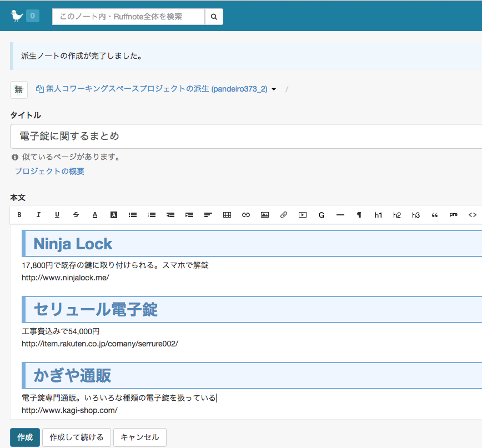Screen dimensions: 482x448
Task: Attach a file using the paperclip icon
Action: pyautogui.click(x=284, y=215)
